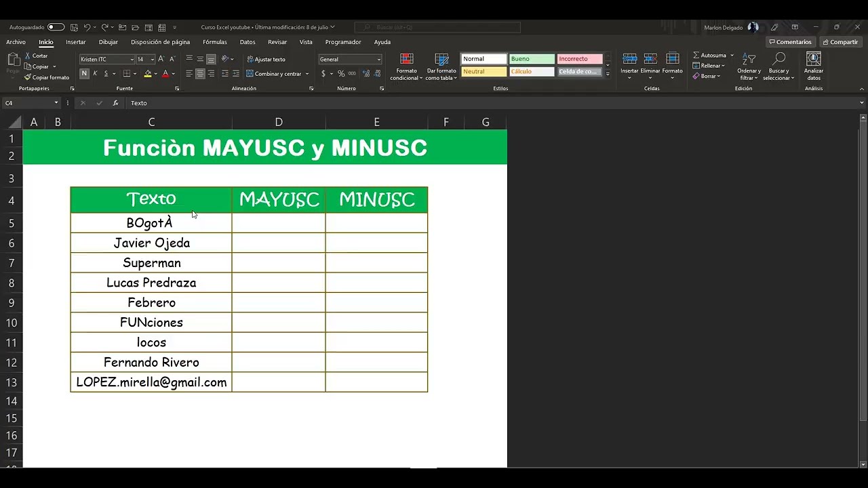Click the borders grid icon
This screenshot has height=488, width=868.
coord(126,73)
